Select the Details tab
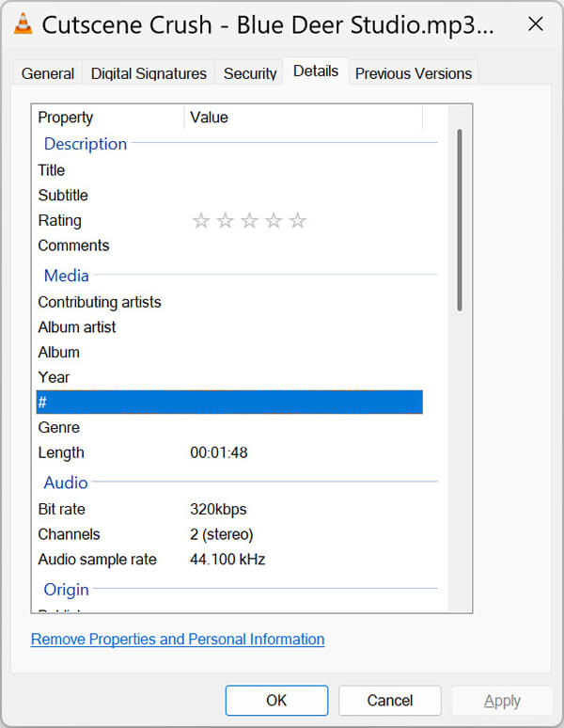This screenshot has width=564, height=728. 316,71
